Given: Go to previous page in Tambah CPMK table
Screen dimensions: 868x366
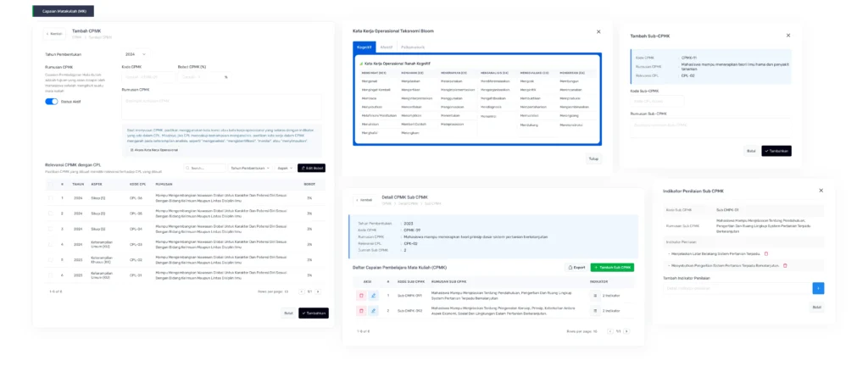Looking at the screenshot, I should [x=302, y=291].
